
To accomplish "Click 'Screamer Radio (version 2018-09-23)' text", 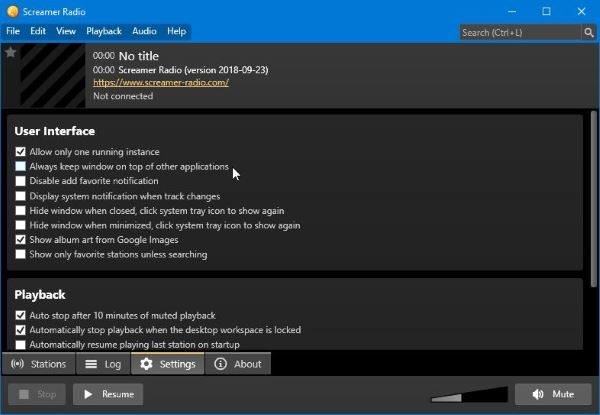I will point(193,70).
